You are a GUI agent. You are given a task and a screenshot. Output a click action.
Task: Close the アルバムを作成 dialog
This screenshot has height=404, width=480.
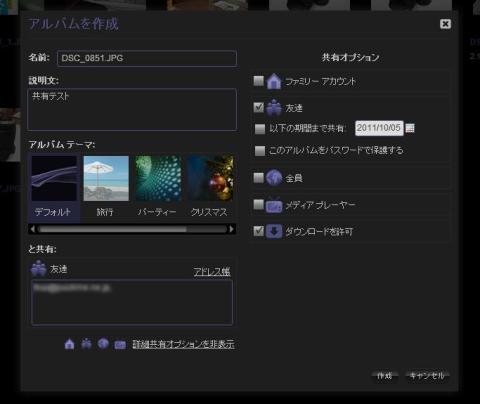(445, 24)
